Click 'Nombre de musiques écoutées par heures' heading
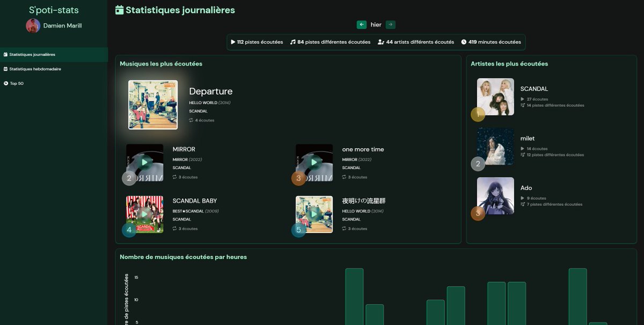 184,257
